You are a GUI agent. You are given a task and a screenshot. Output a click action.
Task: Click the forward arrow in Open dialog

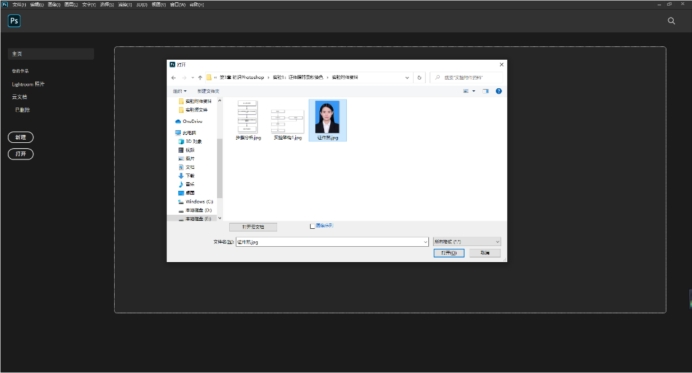(184, 78)
